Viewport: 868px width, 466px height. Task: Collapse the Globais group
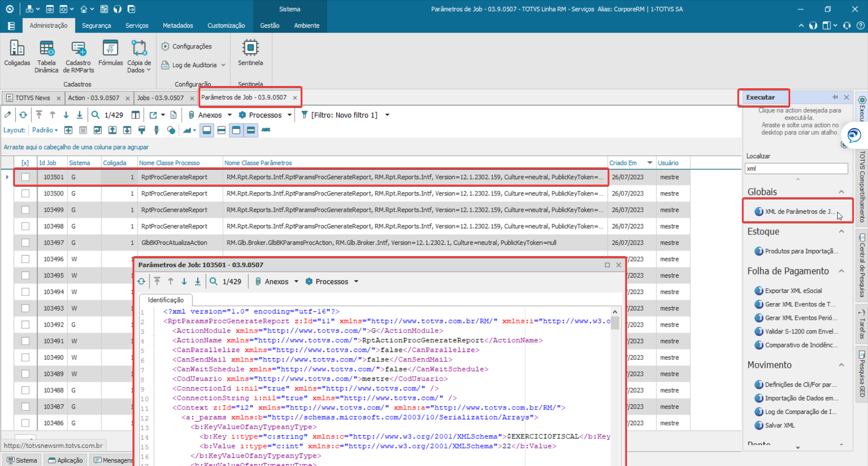click(x=841, y=192)
